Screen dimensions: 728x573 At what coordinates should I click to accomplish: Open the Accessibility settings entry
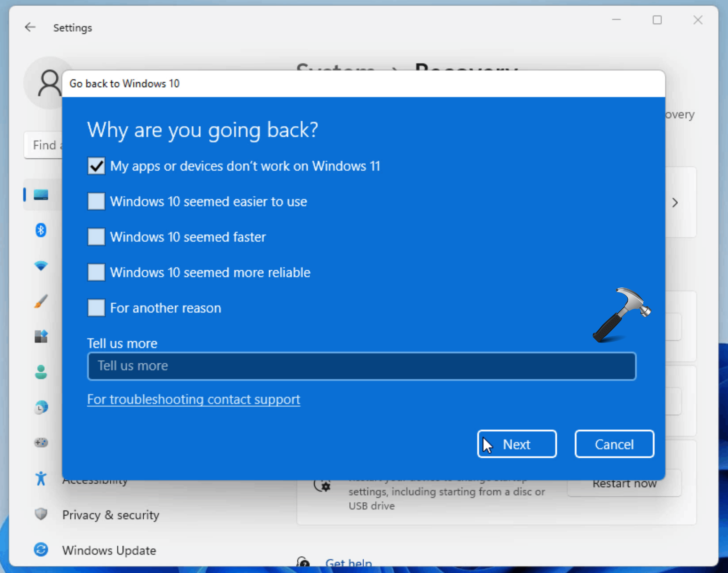tap(95, 480)
